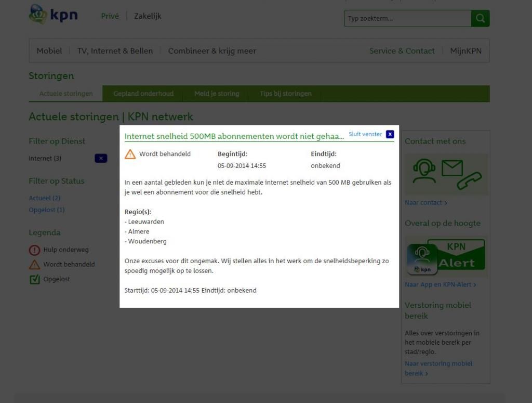Click the Hulp onderweg legend icon
Viewport: 532px width, 403px height.
pyautogui.click(x=35, y=250)
